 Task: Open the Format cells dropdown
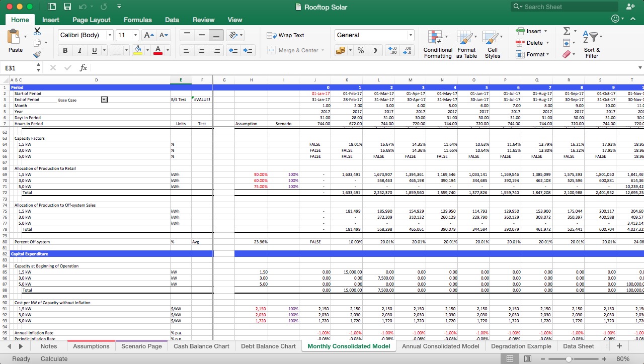click(x=531, y=54)
